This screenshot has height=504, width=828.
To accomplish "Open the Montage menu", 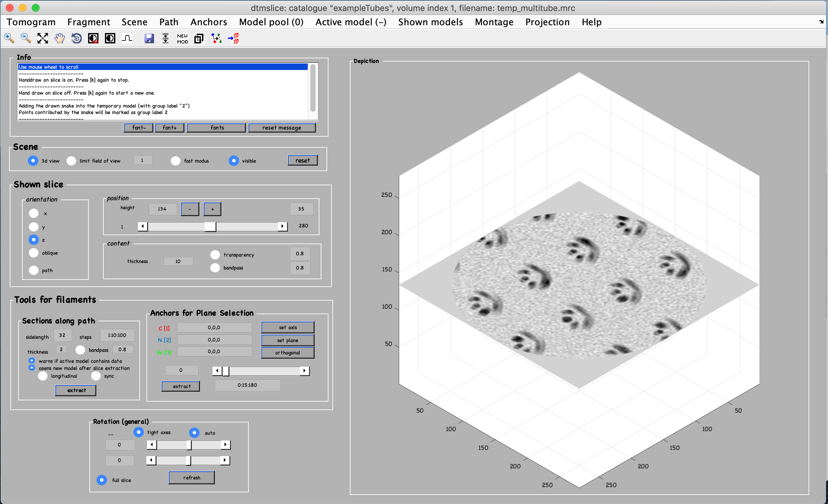I will (494, 22).
